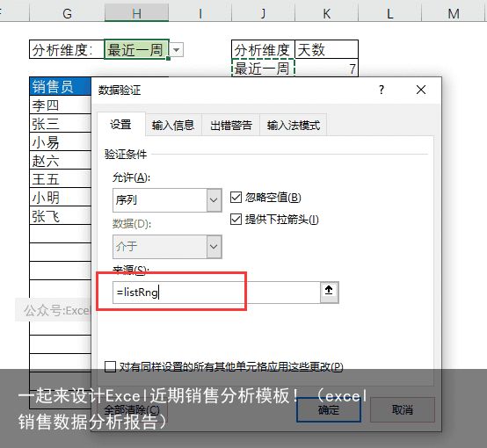Screen dimensions: 487x448
Task: Select column H header
Action: click(x=136, y=13)
